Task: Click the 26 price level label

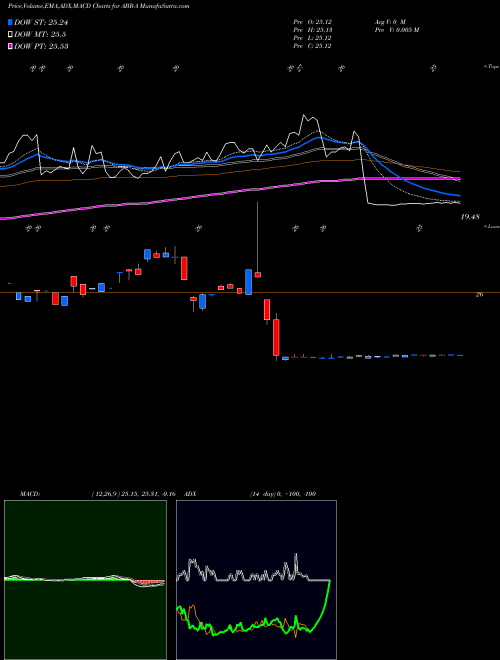Action: [479, 295]
